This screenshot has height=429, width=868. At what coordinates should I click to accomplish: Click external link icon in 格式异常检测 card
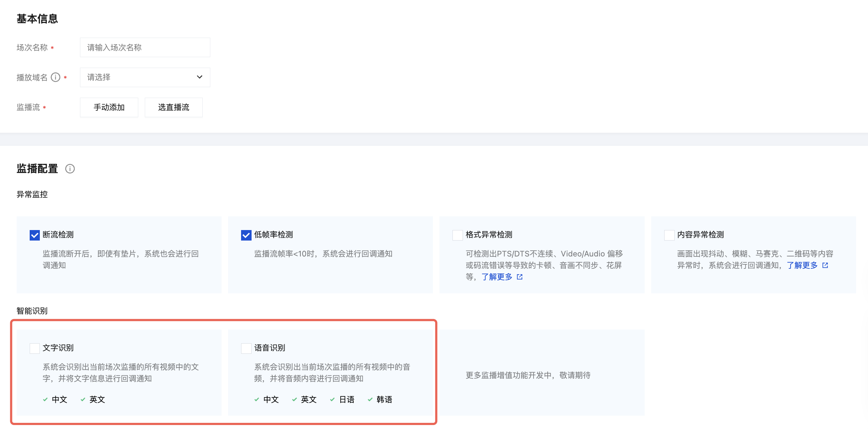(520, 277)
